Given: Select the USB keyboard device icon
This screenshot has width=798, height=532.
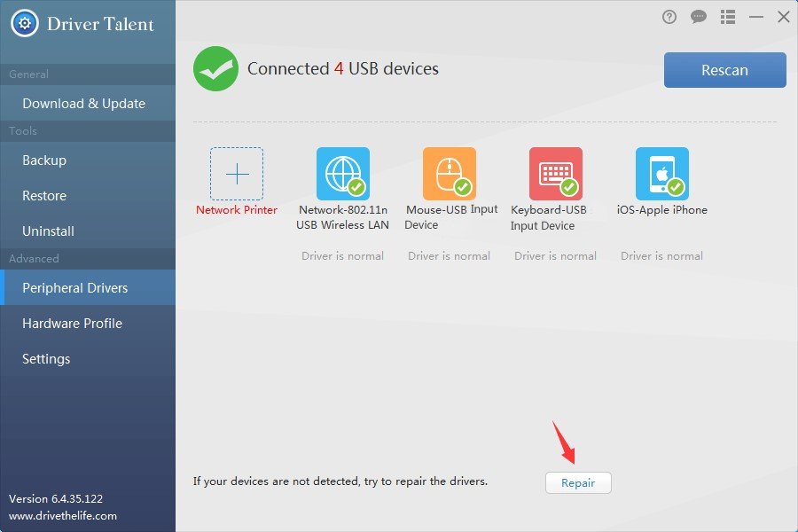Looking at the screenshot, I should click(556, 174).
